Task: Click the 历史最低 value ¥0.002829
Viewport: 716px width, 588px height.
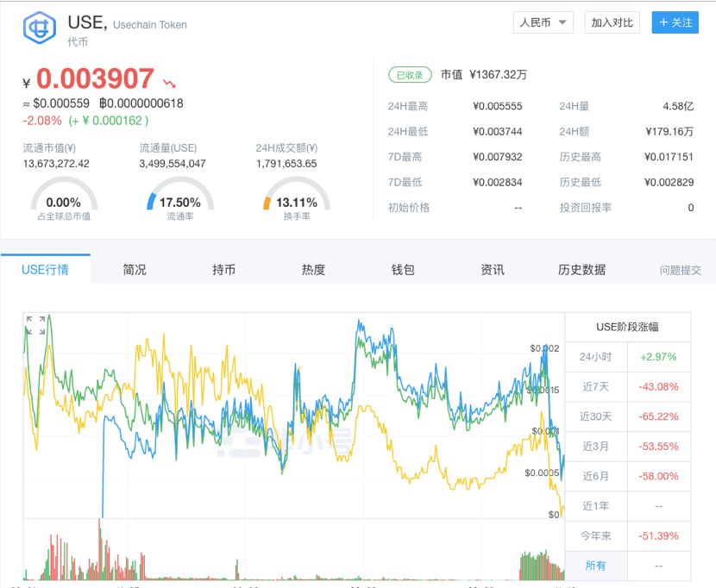Action: tap(669, 182)
